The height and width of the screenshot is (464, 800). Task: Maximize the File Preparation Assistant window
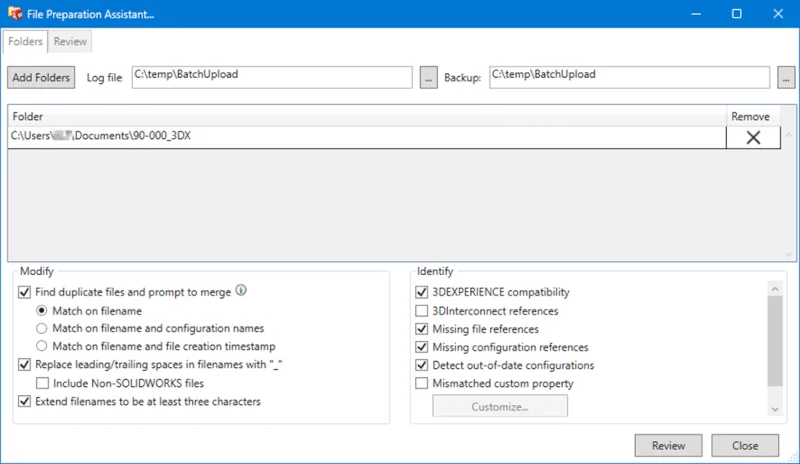pos(736,14)
